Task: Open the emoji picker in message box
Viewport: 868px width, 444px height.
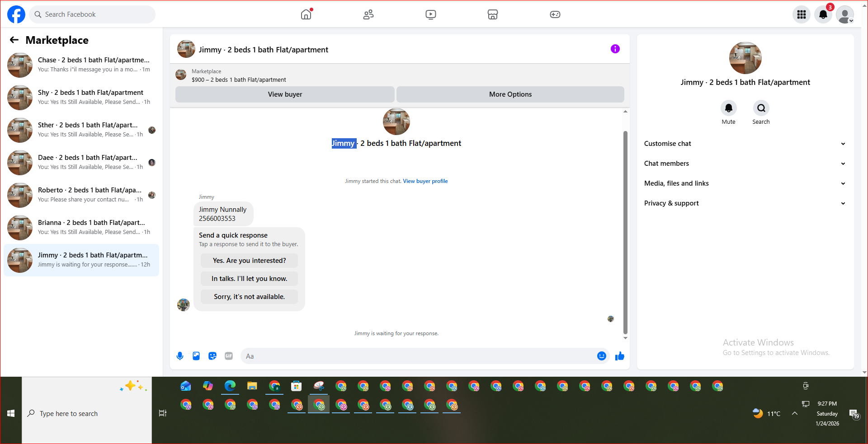Action: pyautogui.click(x=602, y=356)
